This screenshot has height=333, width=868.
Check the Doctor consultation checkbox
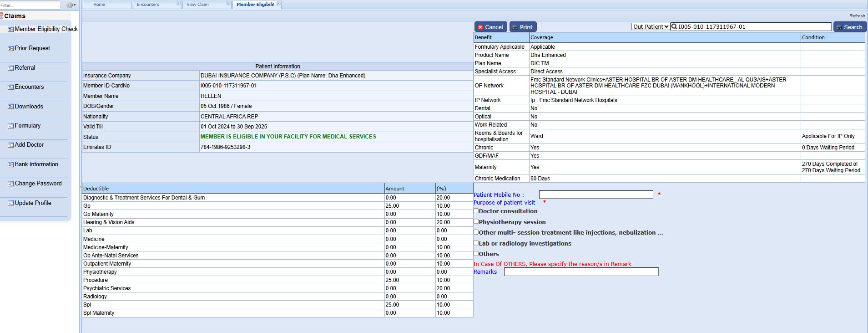[x=476, y=211]
